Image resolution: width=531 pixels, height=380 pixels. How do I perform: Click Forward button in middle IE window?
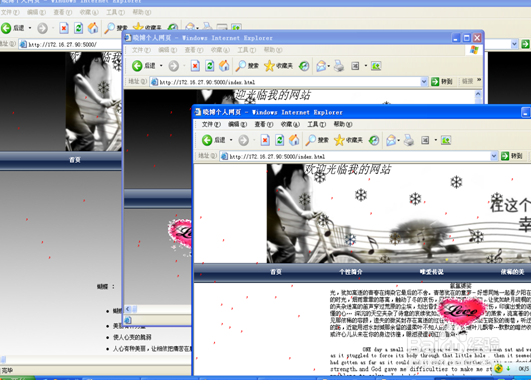coord(173,65)
